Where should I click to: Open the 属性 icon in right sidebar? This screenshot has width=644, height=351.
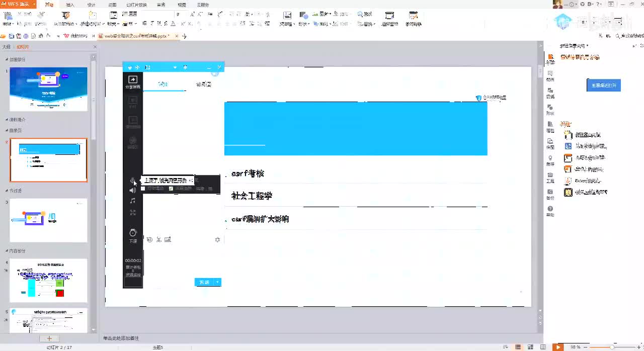pyautogui.click(x=550, y=126)
